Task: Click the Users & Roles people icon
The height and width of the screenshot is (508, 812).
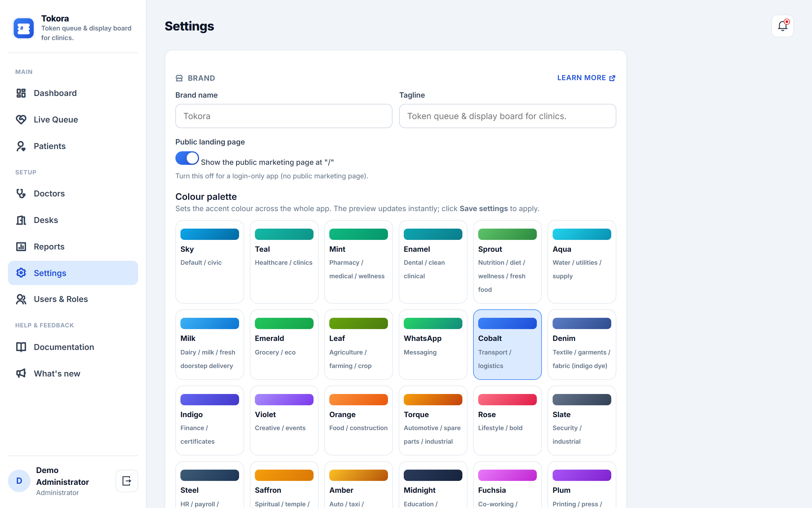Action: pyautogui.click(x=21, y=299)
